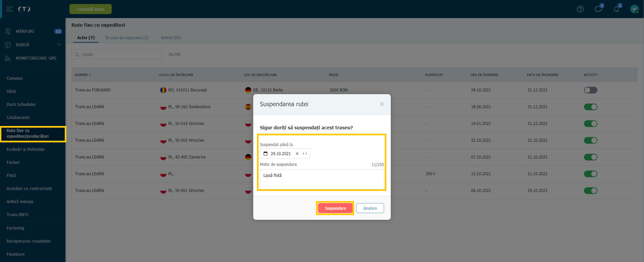644x262 pixels.
Task: Sort by the SHIPPER column
Action: pos(83,75)
